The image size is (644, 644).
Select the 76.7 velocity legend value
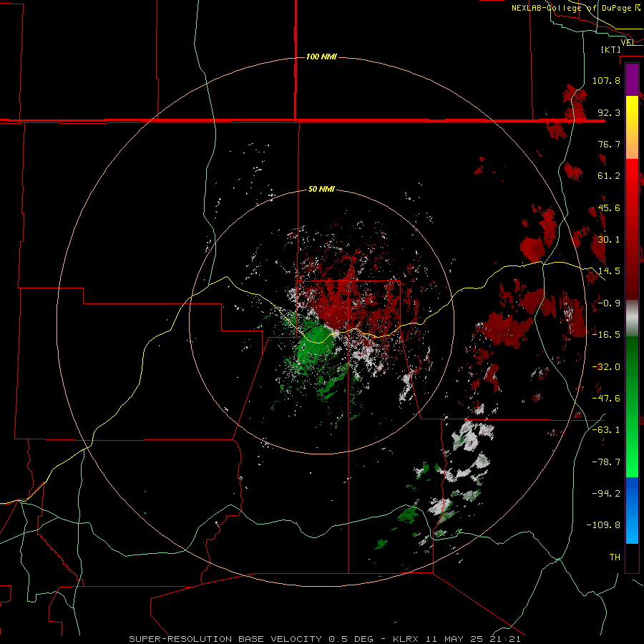[609, 144]
